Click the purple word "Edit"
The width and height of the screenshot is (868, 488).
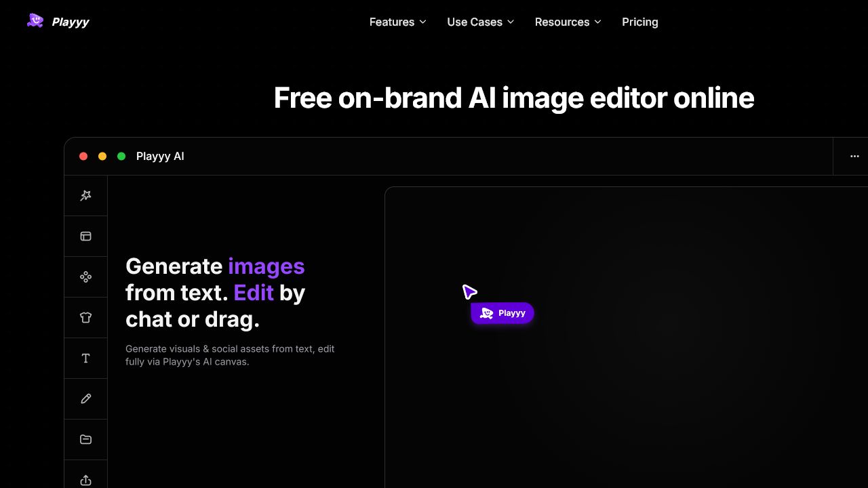tap(254, 293)
